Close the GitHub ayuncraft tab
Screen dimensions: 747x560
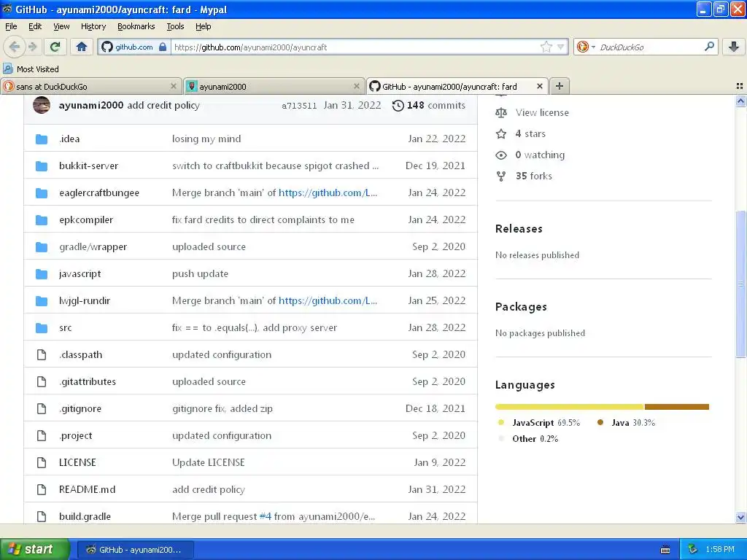[539, 86]
